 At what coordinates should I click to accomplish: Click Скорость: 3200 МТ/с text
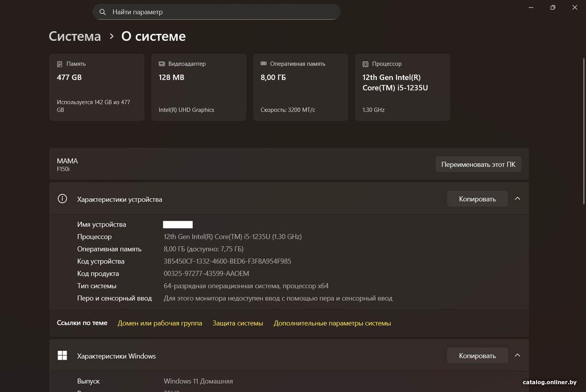[288, 110]
